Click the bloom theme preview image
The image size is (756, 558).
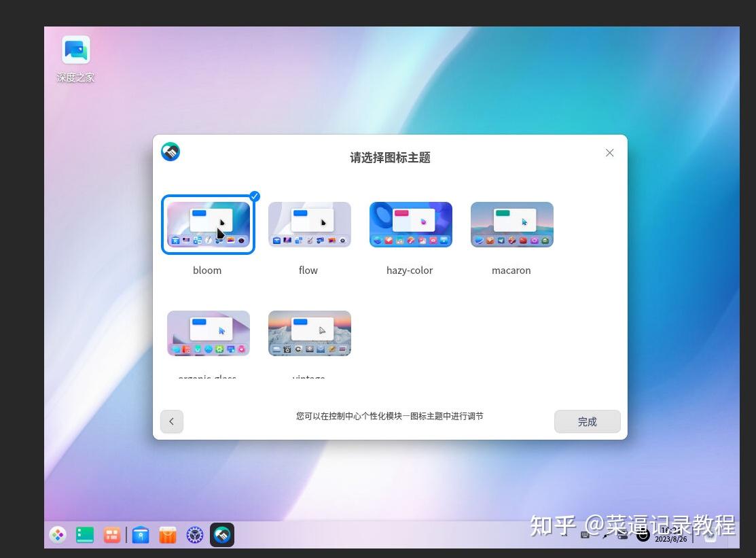[208, 224]
